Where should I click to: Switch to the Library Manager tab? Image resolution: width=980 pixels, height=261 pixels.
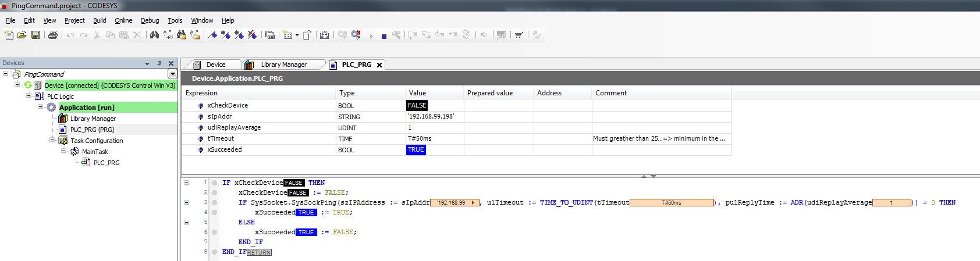[283, 65]
